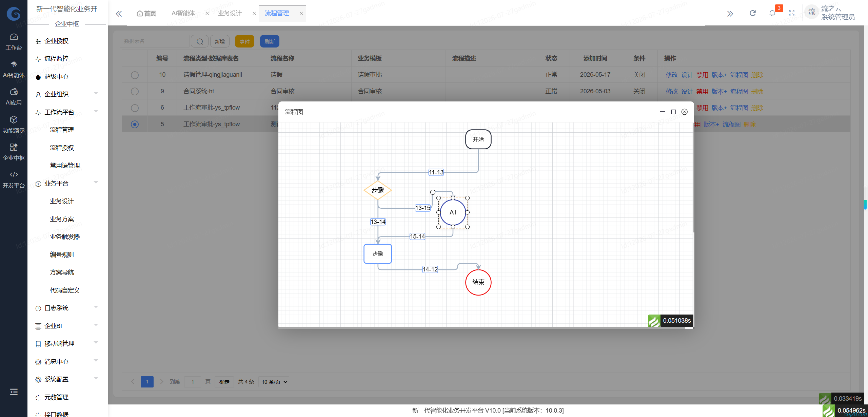Switch to the 业务设计 tab
The height and width of the screenshot is (417, 868).
230,13
